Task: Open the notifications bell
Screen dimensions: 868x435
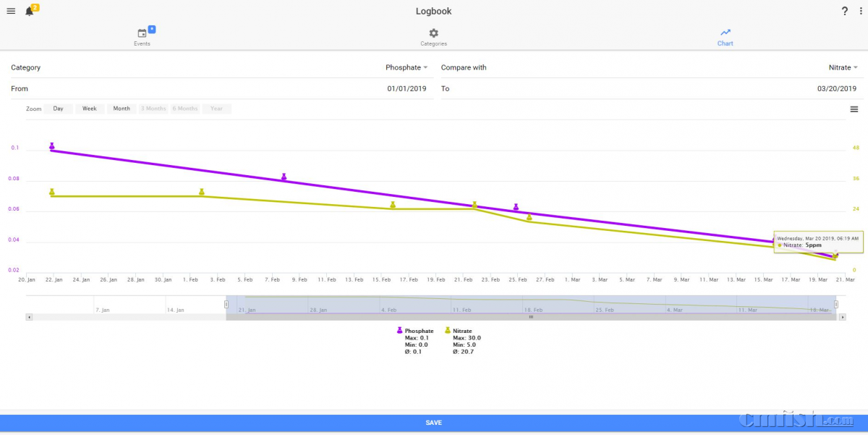Action: (x=30, y=12)
